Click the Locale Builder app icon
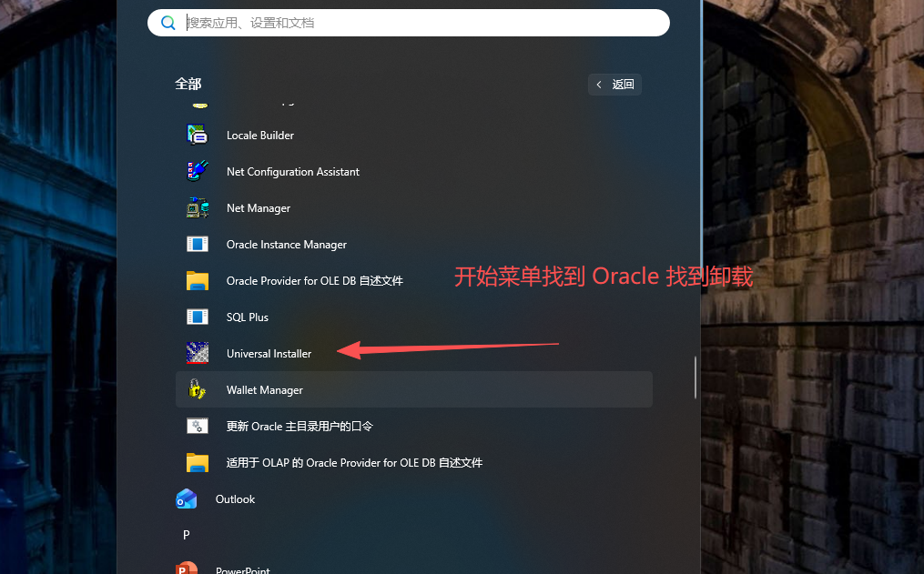This screenshot has width=924, height=574. point(198,135)
